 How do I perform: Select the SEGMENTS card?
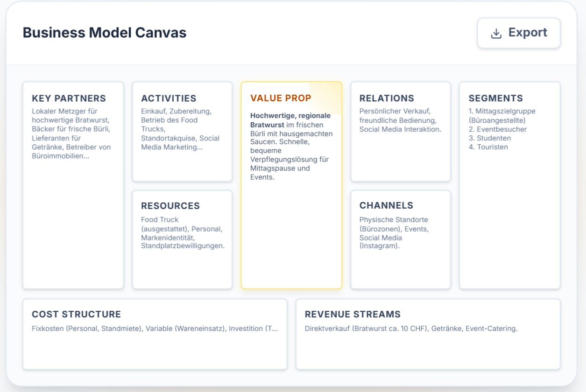(x=509, y=184)
